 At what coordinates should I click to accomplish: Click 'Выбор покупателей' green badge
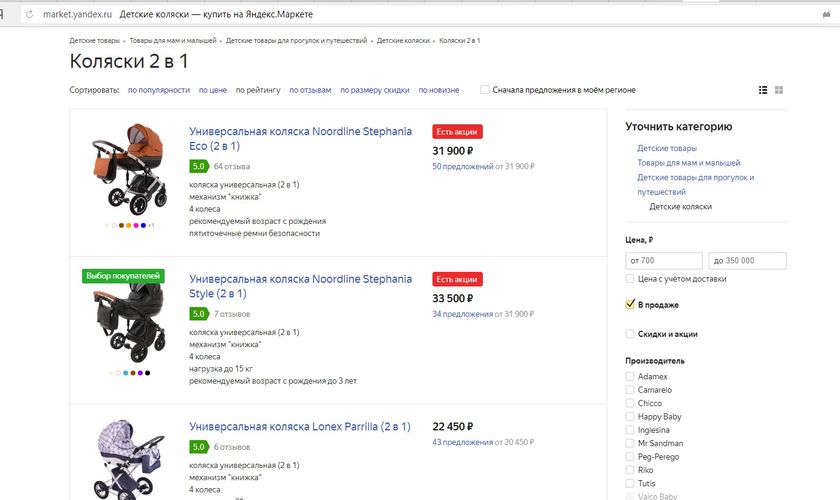(x=123, y=276)
